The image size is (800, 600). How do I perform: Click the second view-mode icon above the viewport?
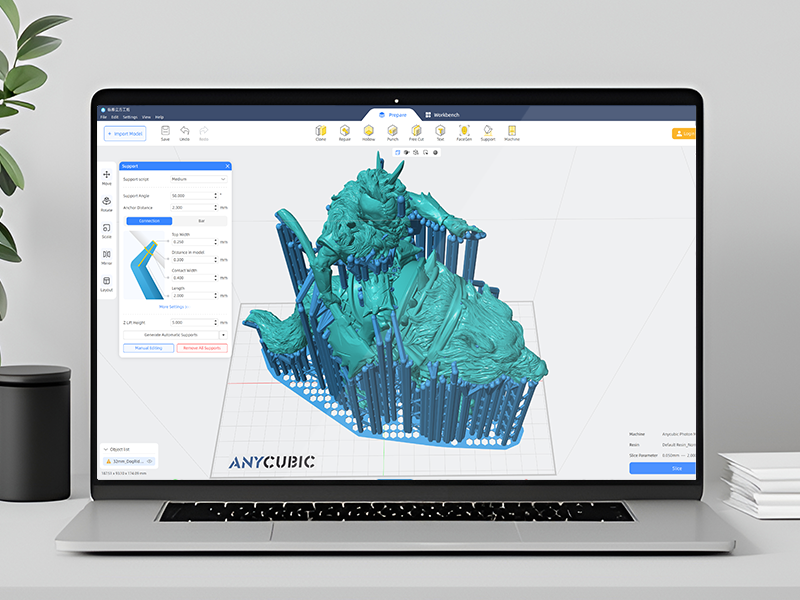(407, 153)
